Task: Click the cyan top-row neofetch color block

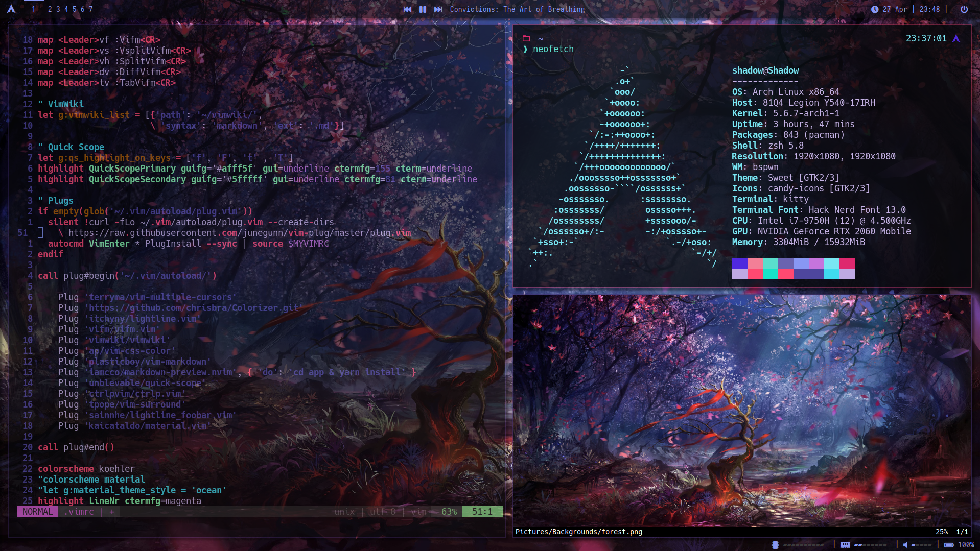Action: click(832, 263)
